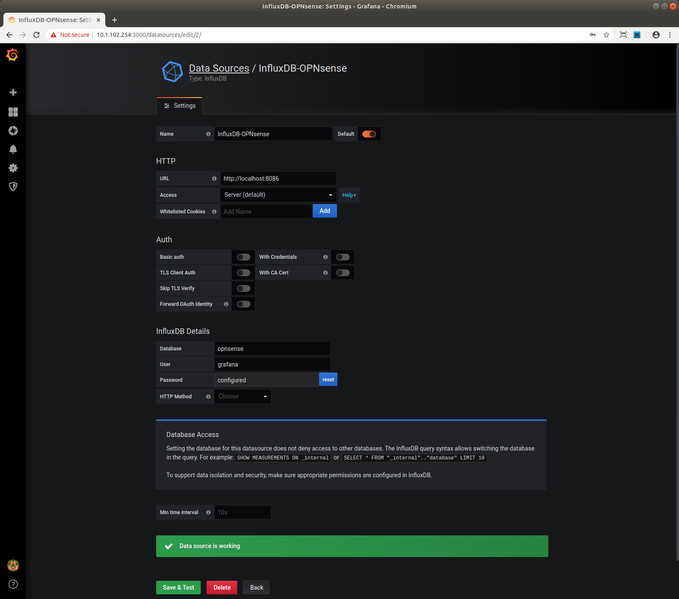Click the Database input field
This screenshot has height=599, width=679.
(x=272, y=349)
